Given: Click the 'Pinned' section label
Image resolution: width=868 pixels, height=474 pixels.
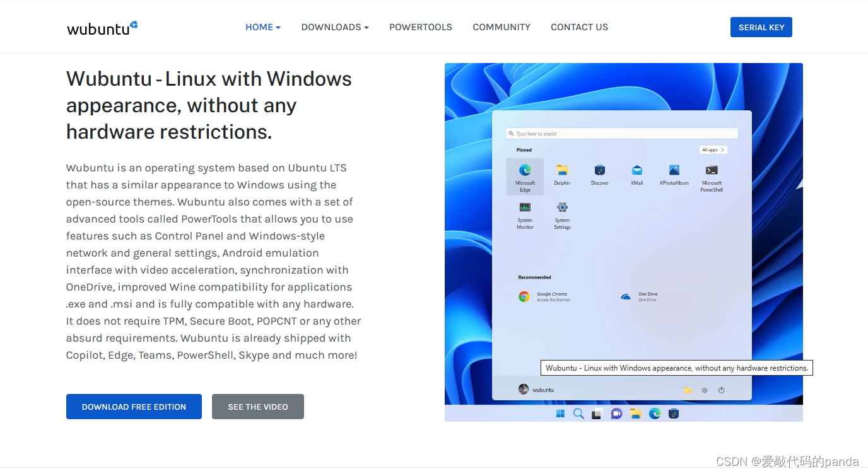Looking at the screenshot, I should pos(524,150).
